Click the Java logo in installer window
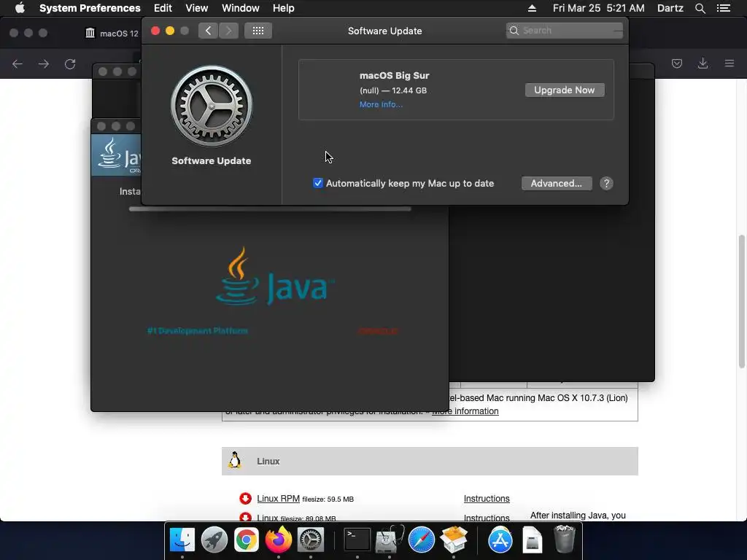Screen dimensions: 747x560 point(275,276)
